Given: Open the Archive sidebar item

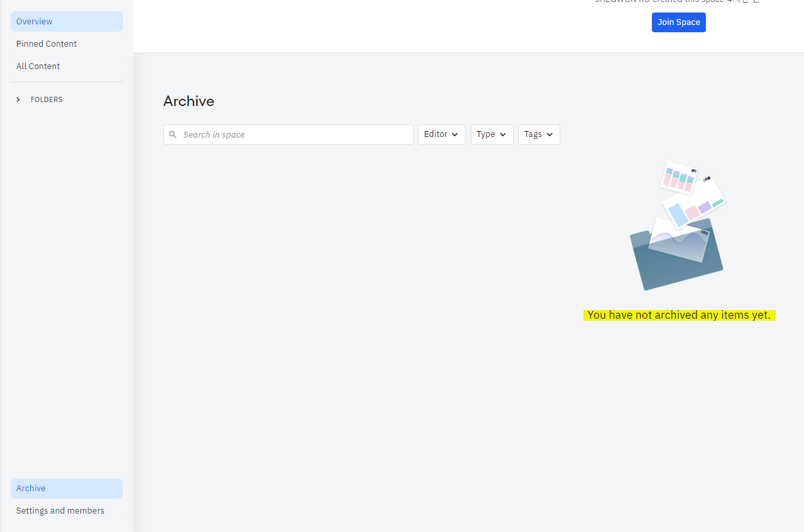Looking at the screenshot, I should click(67, 489).
